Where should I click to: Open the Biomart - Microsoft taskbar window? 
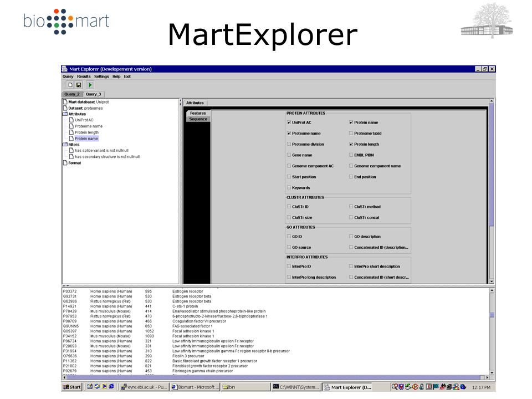pyautogui.click(x=196, y=387)
